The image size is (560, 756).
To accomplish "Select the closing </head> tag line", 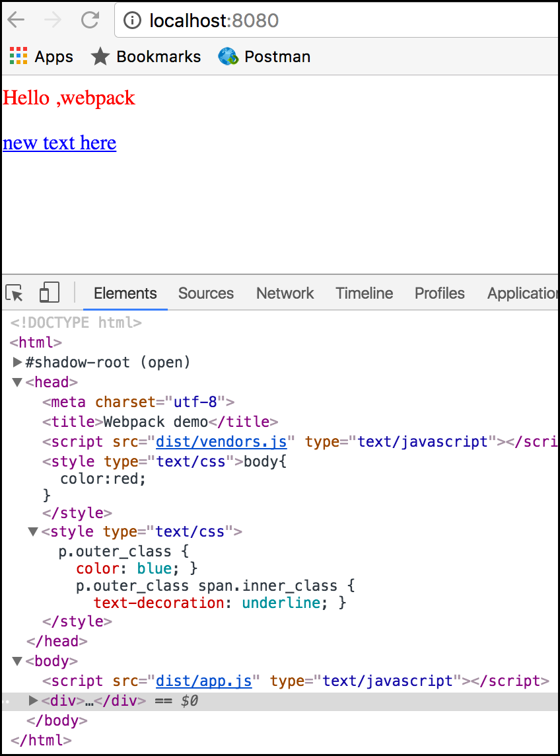I will coord(57,641).
